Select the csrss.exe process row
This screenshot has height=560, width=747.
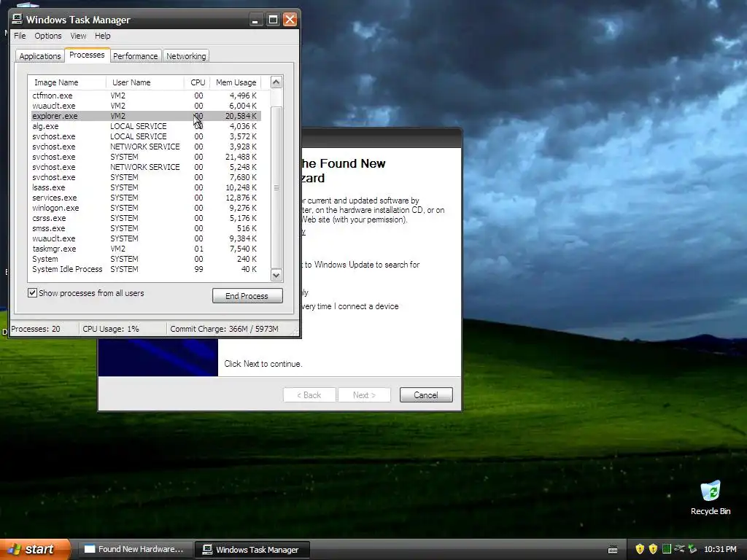(x=145, y=218)
